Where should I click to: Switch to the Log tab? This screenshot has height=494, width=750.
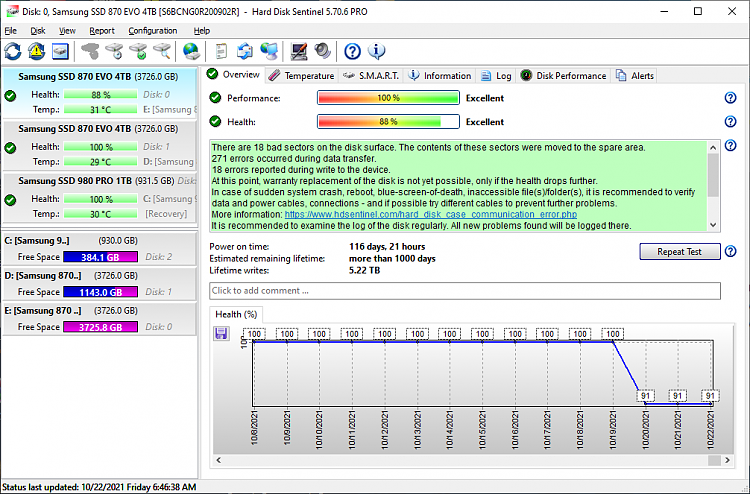coord(496,76)
